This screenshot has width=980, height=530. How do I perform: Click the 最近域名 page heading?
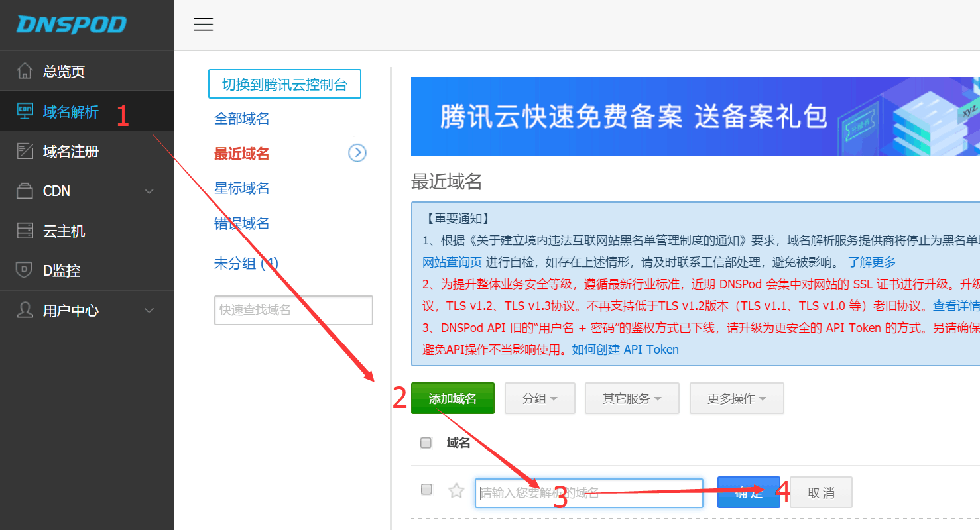(x=446, y=182)
